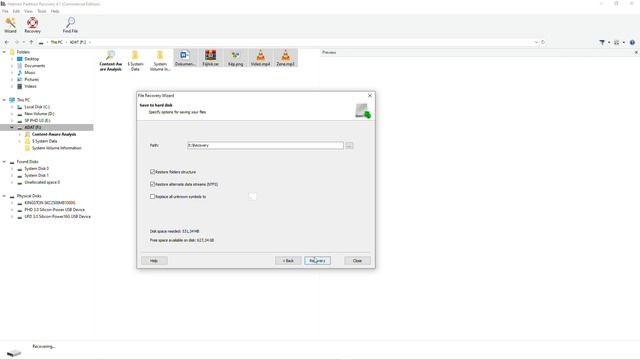Open the View menu

click(x=28, y=11)
